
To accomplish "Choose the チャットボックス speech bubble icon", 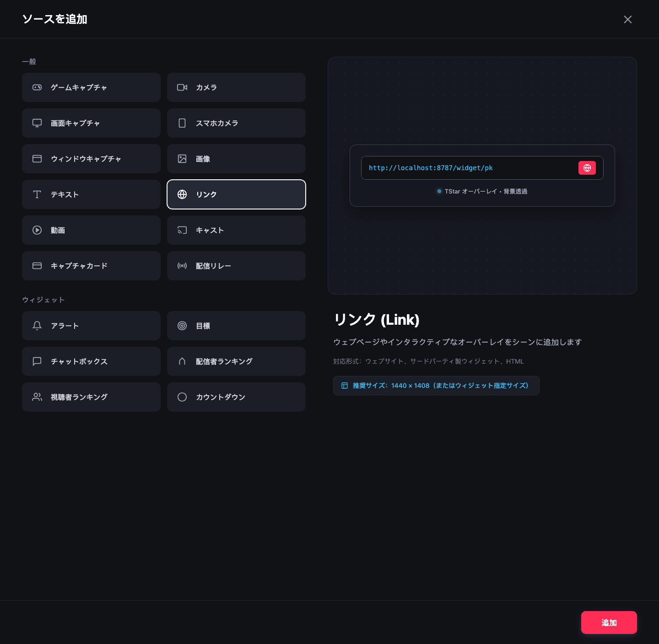I will pos(37,361).
